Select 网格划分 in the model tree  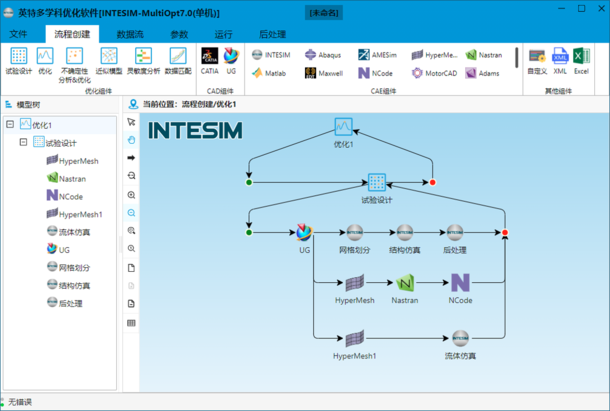pos(68,267)
